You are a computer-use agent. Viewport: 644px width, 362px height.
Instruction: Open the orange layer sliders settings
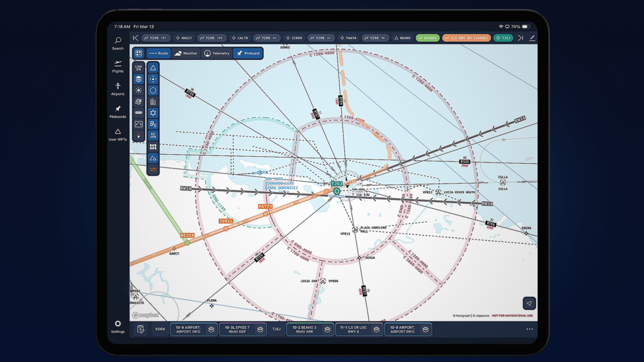pyautogui.click(x=153, y=169)
